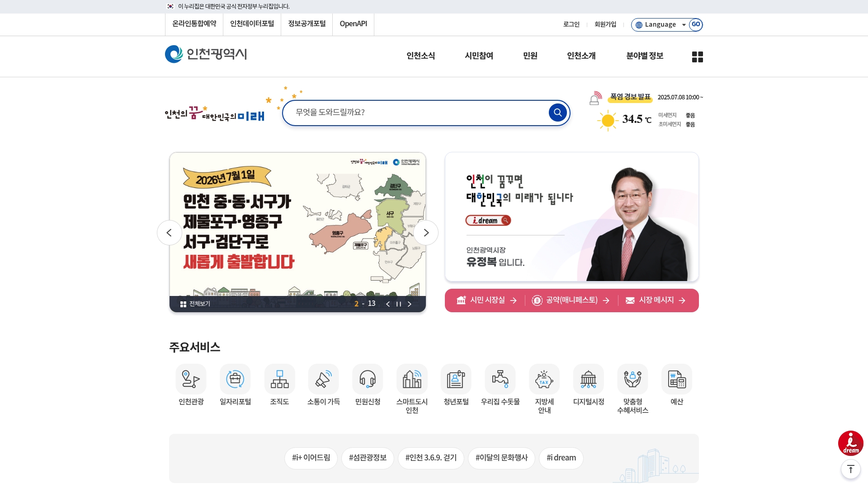Pause the banner slideshow
This screenshot has height=488, width=868.
[398, 304]
